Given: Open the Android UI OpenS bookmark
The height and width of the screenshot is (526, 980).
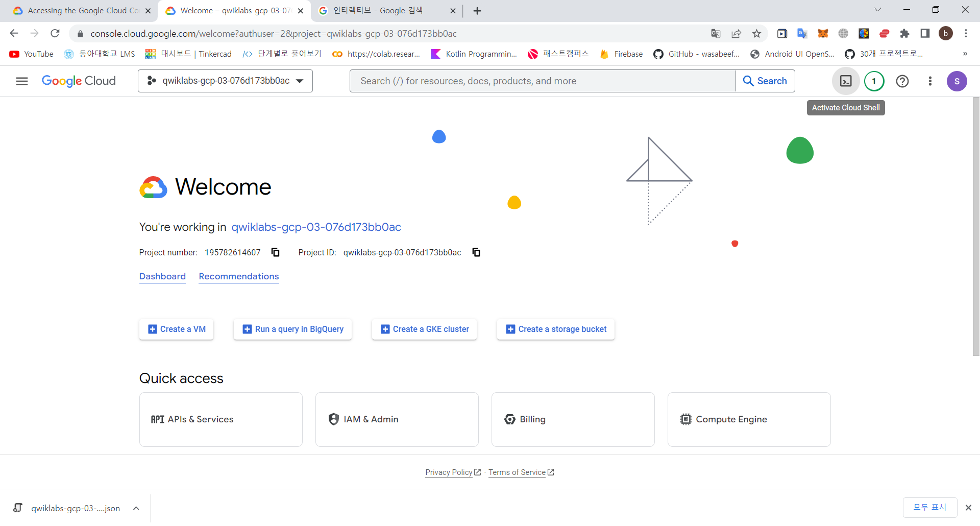Looking at the screenshot, I should (792, 54).
